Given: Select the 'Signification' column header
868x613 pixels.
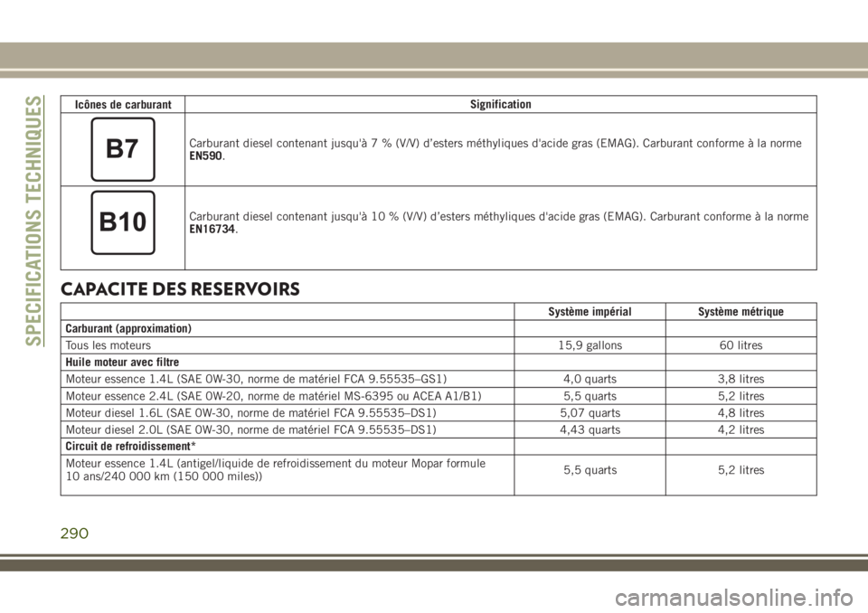Looking at the screenshot, I should pos(500,104).
